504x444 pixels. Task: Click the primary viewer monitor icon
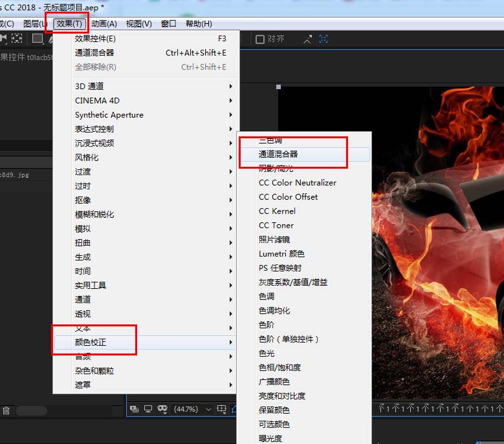(148, 409)
